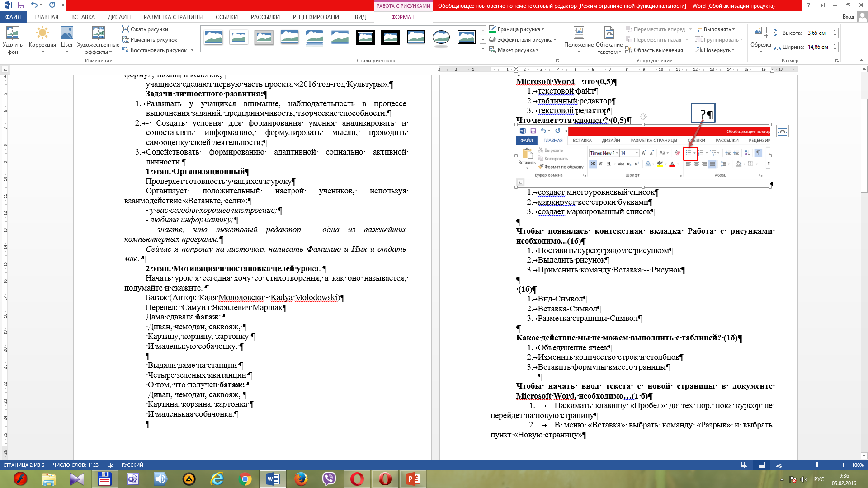
Task: Switch to Print Layout view icon
Action: pyautogui.click(x=762, y=465)
